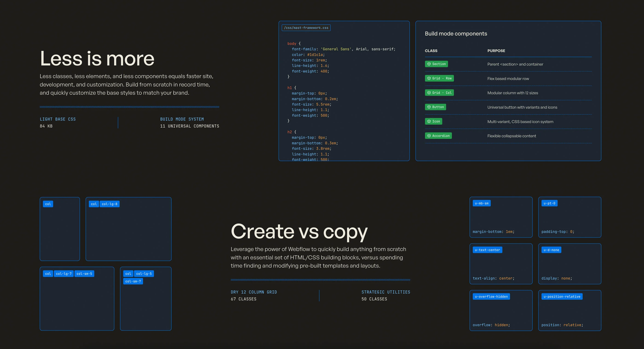
Task: Click the CLASS column header
Action: tap(431, 51)
